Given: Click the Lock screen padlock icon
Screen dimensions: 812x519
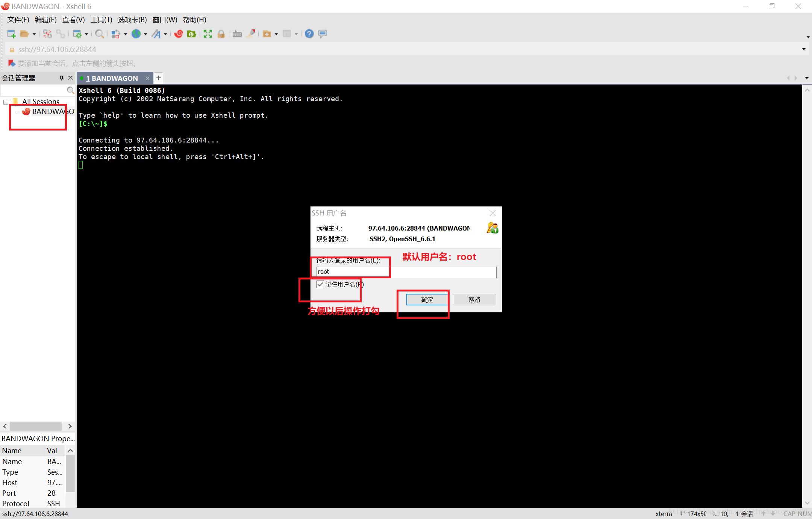Looking at the screenshot, I should [x=221, y=34].
